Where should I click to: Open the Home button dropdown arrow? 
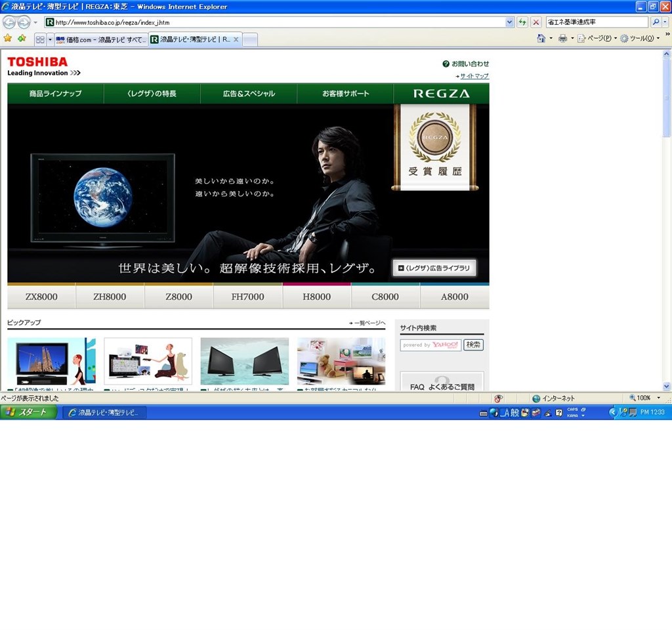click(x=551, y=38)
